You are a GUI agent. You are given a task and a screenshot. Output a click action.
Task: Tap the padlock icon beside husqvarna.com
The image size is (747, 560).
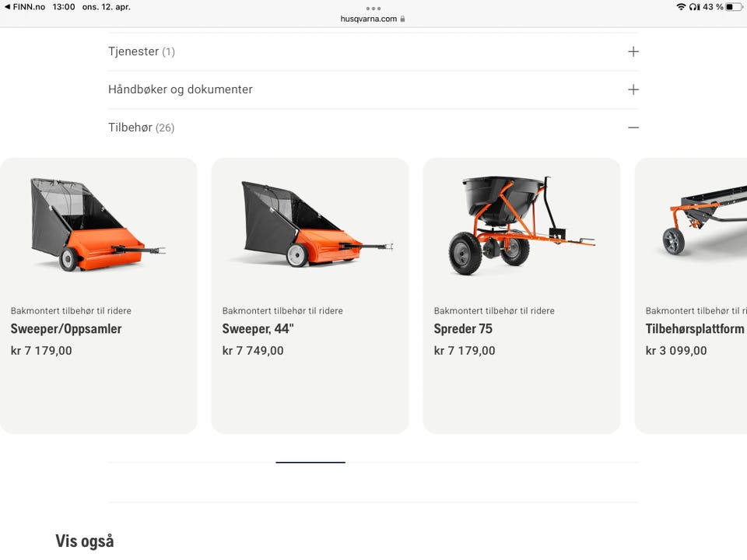[x=402, y=19]
